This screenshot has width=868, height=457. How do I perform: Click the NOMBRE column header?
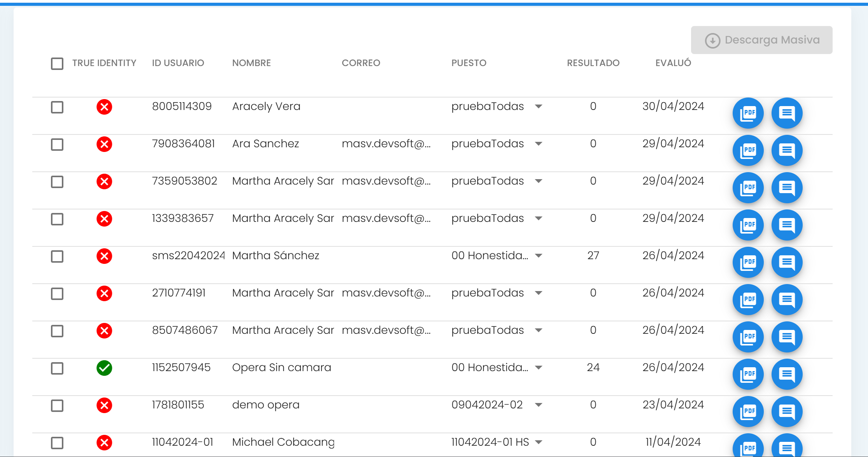tap(251, 63)
